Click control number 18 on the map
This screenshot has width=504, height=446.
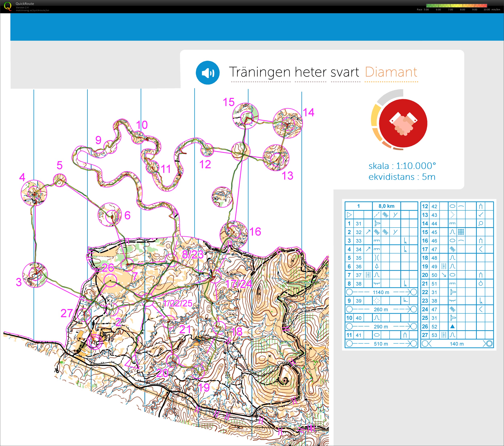point(236,332)
